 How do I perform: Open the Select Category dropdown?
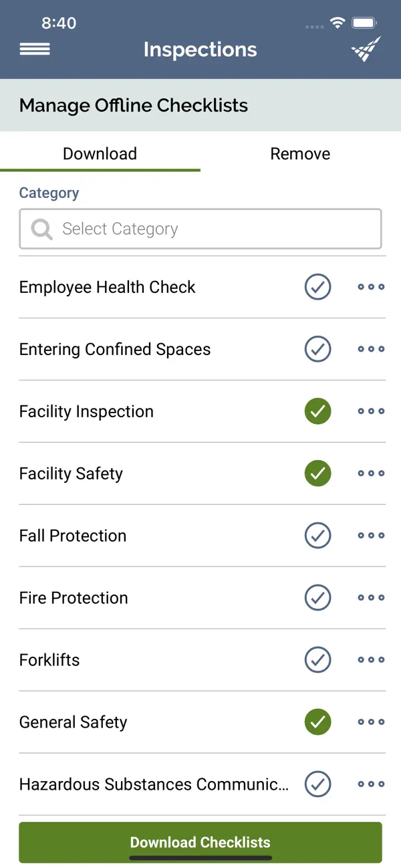point(200,229)
